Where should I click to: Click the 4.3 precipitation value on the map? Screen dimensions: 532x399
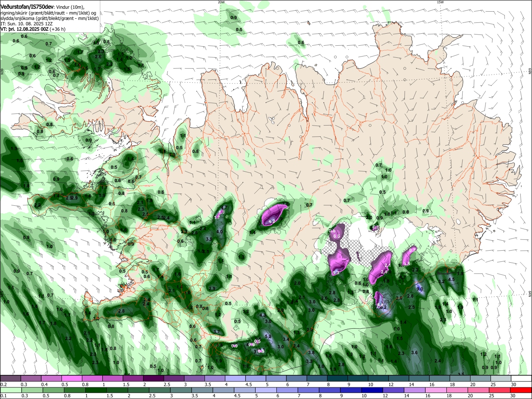click(262, 315)
